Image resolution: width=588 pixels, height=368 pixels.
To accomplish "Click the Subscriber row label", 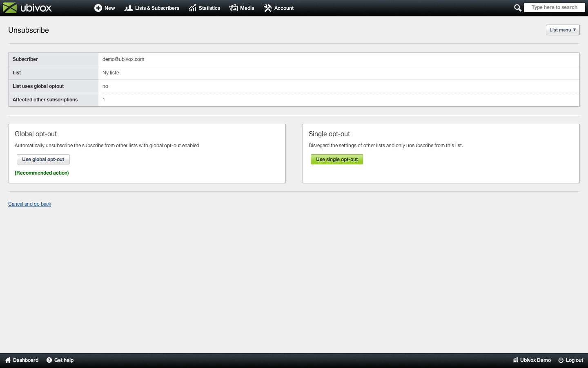I will 25,59.
